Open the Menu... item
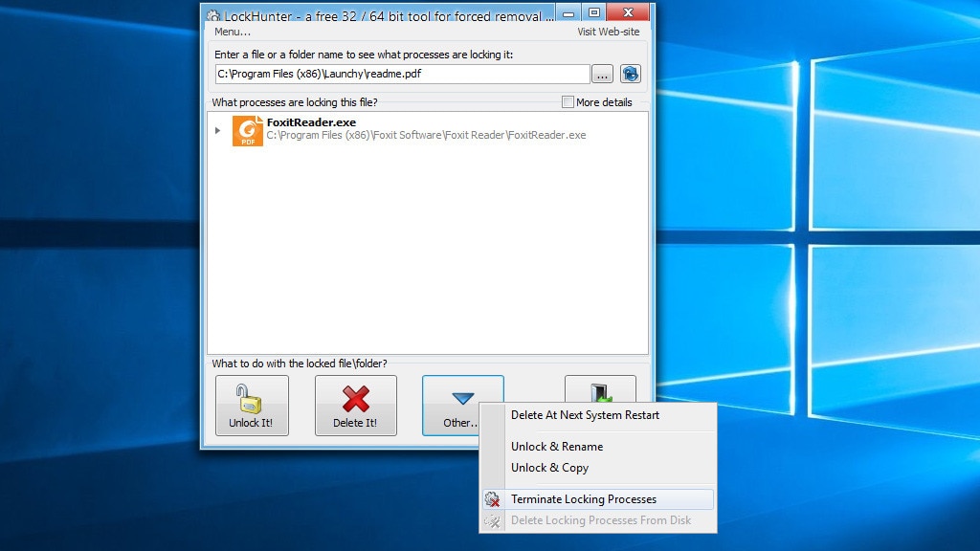Viewport: 980px width, 551px height. [233, 32]
